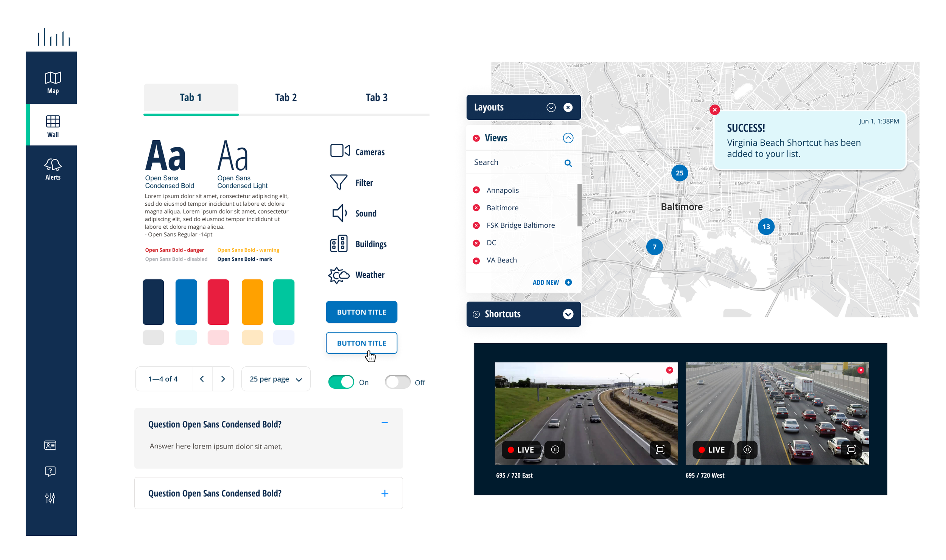Collapse the Views section chevron
The image size is (946, 560).
click(x=568, y=138)
